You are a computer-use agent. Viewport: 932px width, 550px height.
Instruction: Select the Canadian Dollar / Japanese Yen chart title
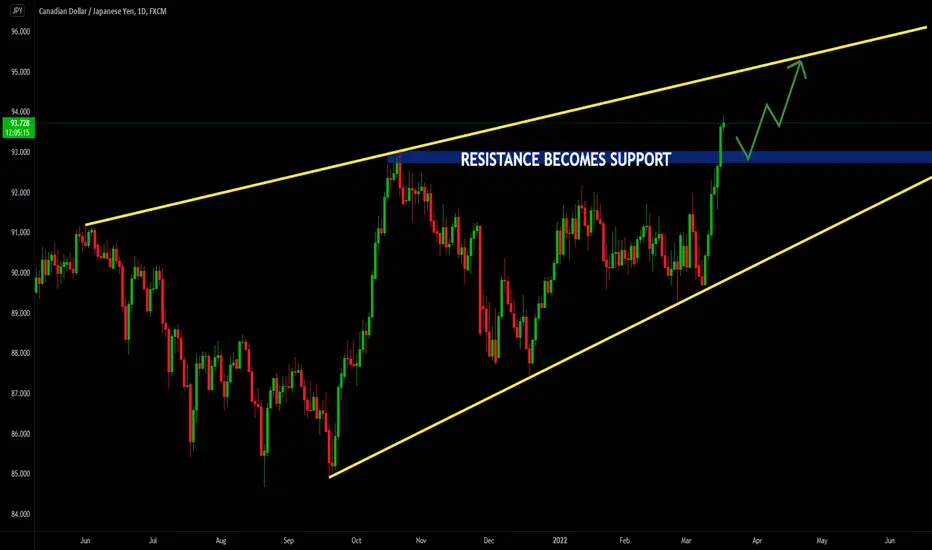(102, 11)
